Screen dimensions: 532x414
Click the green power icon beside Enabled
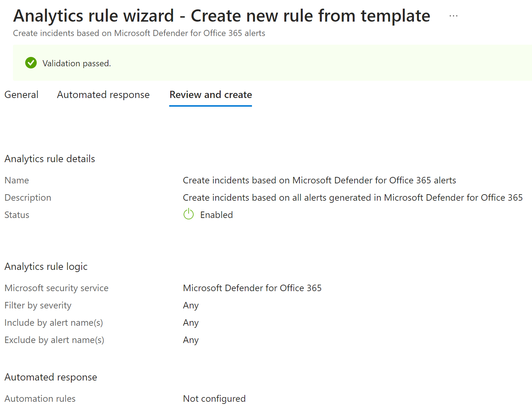click(x=189, y=214)
